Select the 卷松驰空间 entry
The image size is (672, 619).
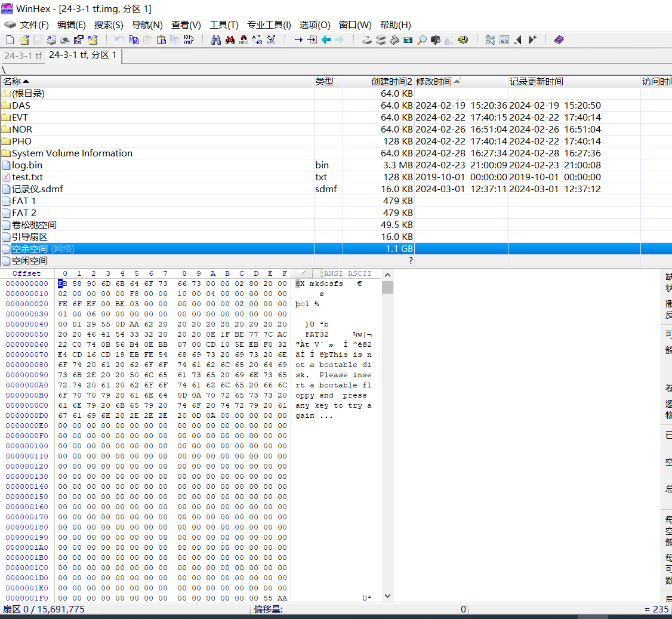tap(336, 224)
